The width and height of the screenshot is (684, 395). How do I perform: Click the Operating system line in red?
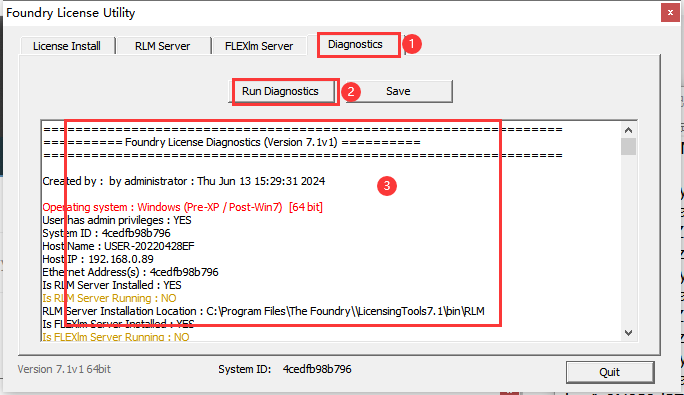182,207
